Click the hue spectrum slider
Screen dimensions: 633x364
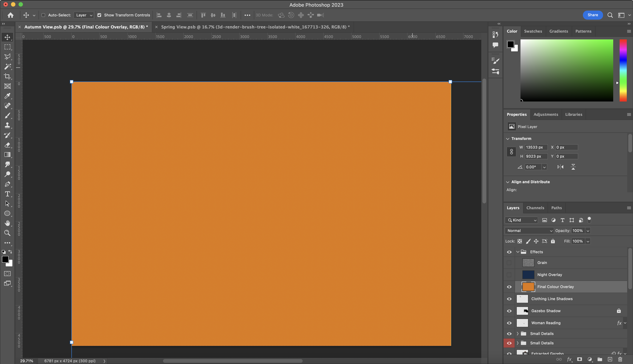[623, 70]
